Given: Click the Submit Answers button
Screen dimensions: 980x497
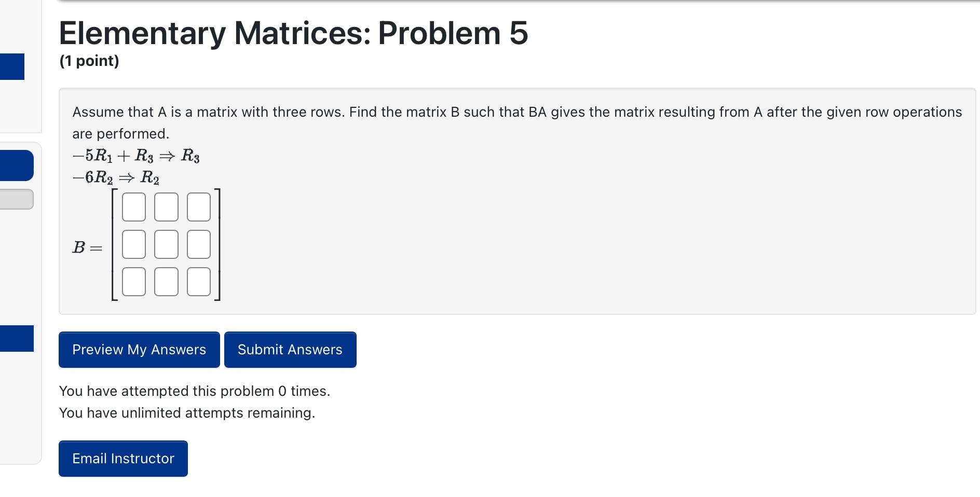Looking at the screenshot, I should click(290, 349).
